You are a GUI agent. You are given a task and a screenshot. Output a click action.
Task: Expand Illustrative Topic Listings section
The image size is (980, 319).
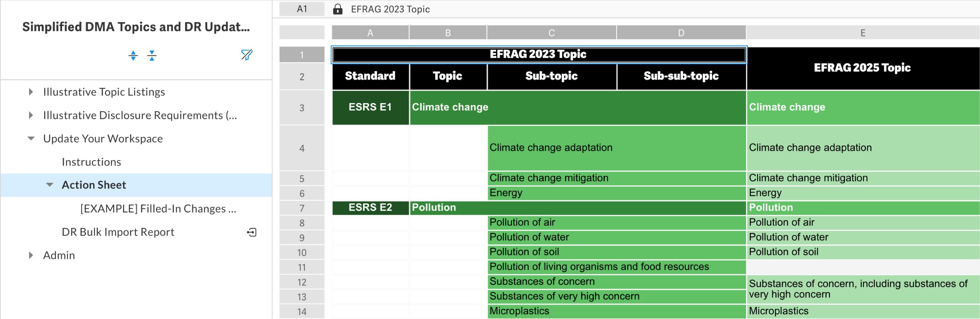(31, 92)
